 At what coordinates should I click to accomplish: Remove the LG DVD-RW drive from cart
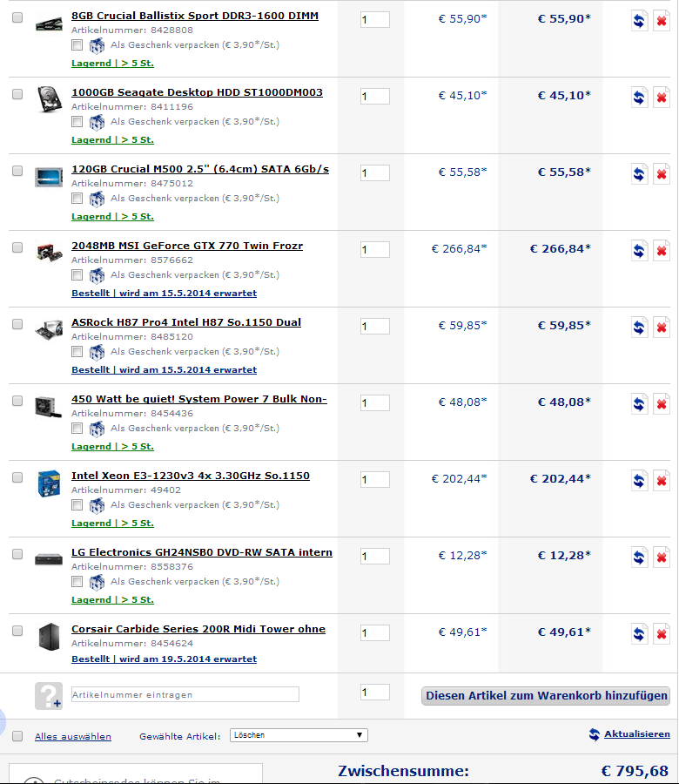pyautogui.click(x=662, y=558)
